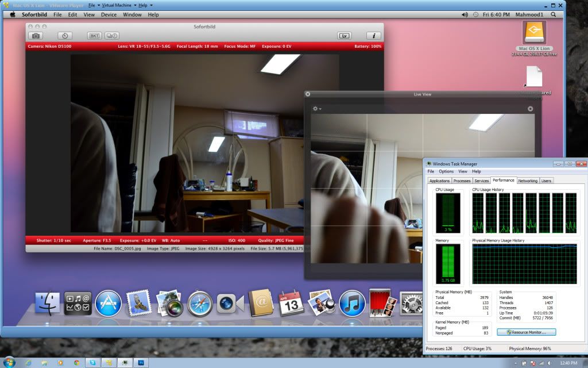
Task: Click the Resource Monitor button
Action: [x=526, y=332]
